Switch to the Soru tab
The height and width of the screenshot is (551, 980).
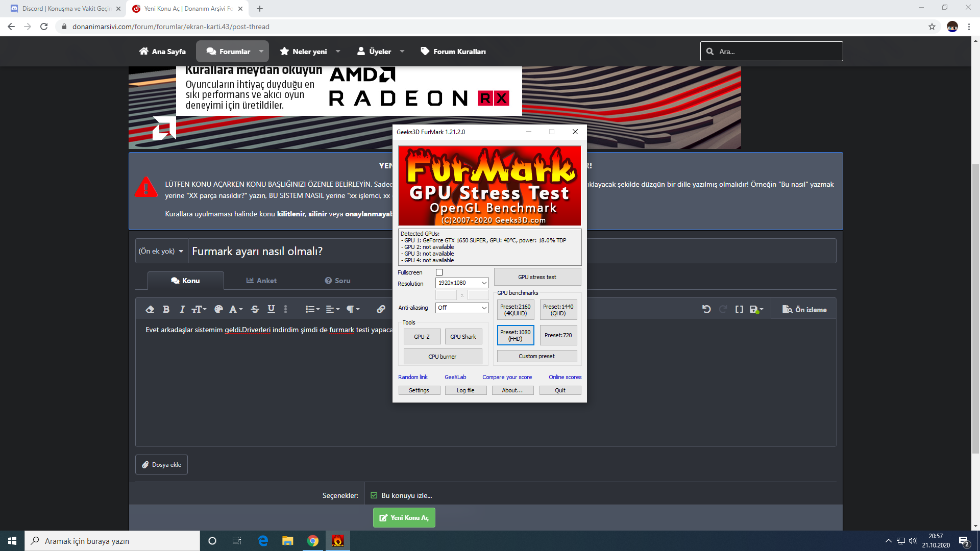pyautogui.click(x=337, y=281)
